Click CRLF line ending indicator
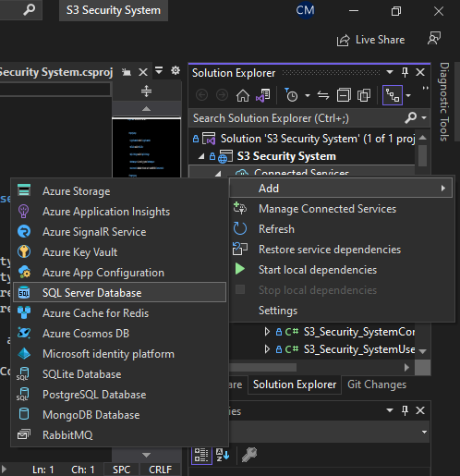 pyautogui.click(x=160, y=470)
